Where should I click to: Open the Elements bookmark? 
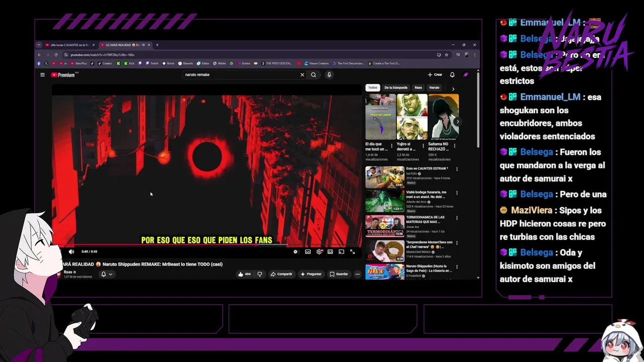click(x=186, y=63)
